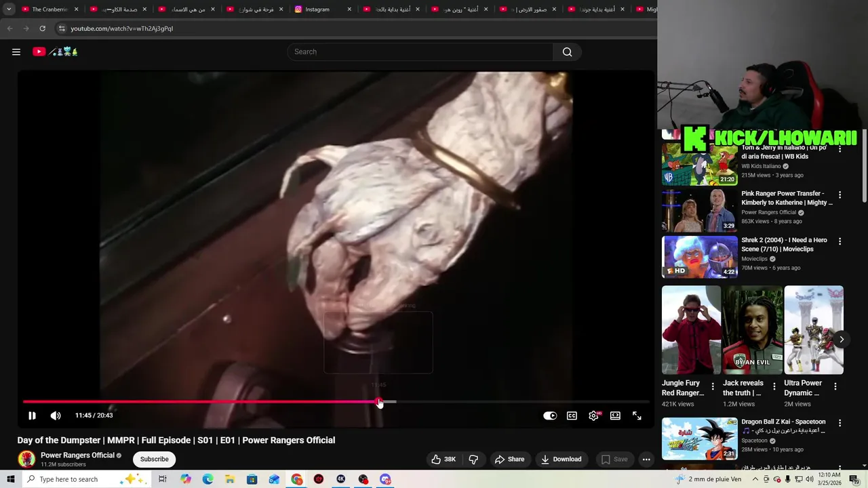Open Outlook icon in taskbar
Viewport: 868px width, 488px height.
pyautogui.click(x=274, y=479)
